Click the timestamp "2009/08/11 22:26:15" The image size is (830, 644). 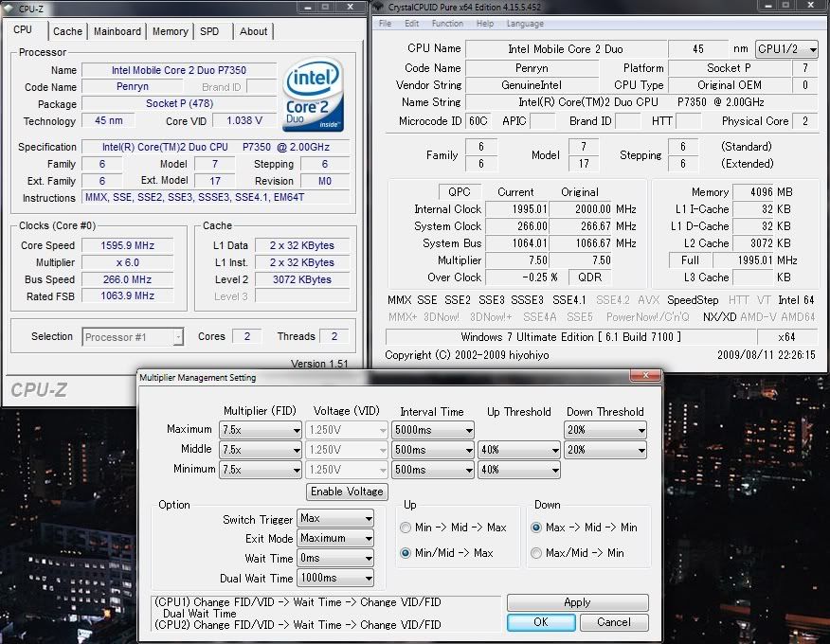pos(766,355)
